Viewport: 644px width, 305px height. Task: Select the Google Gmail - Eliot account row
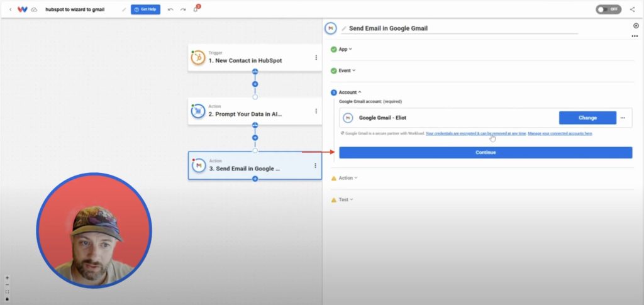[x=486, y=118]
